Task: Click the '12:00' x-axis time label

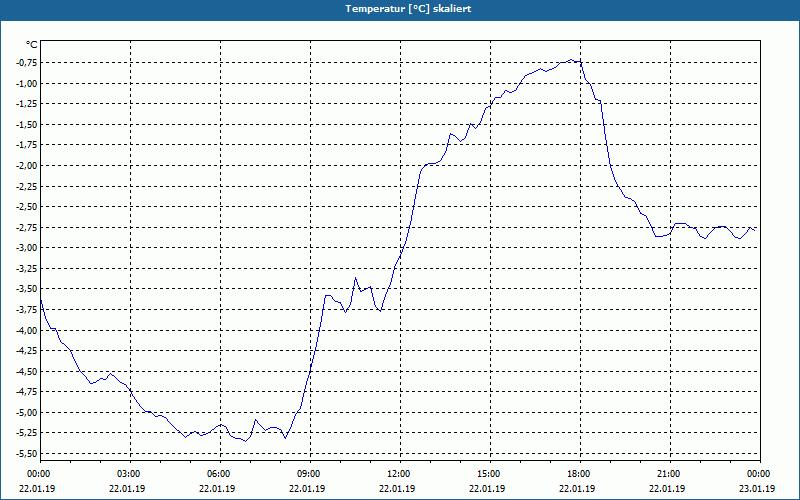Action: pos(400,473)
